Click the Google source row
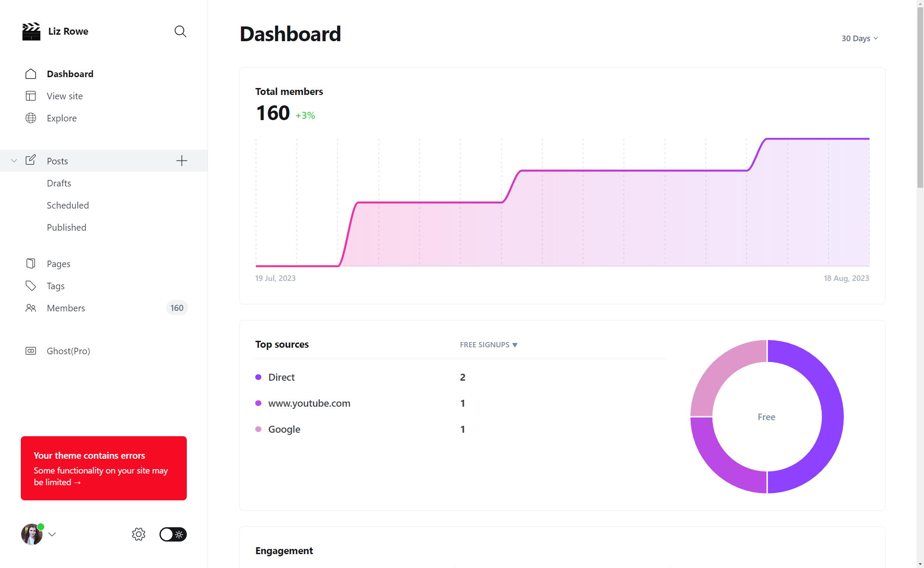 tap(460, 429)
